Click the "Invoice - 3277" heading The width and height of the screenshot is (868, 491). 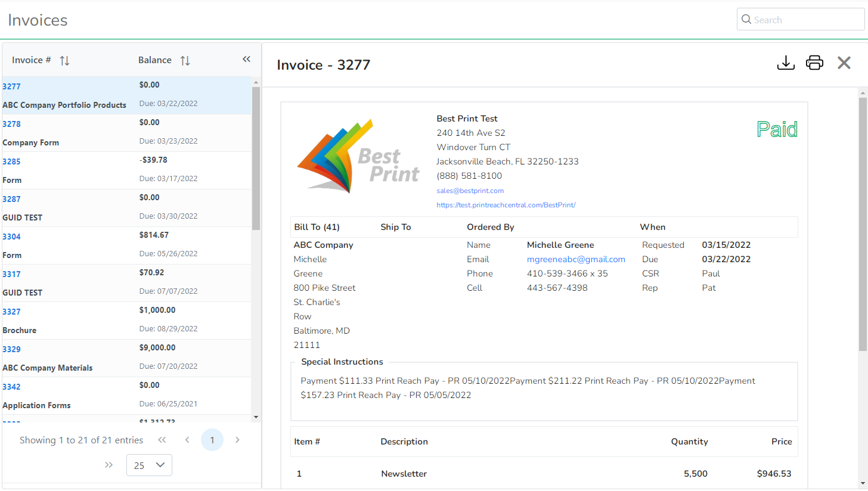pyautogui.click(x=324, y=65)
